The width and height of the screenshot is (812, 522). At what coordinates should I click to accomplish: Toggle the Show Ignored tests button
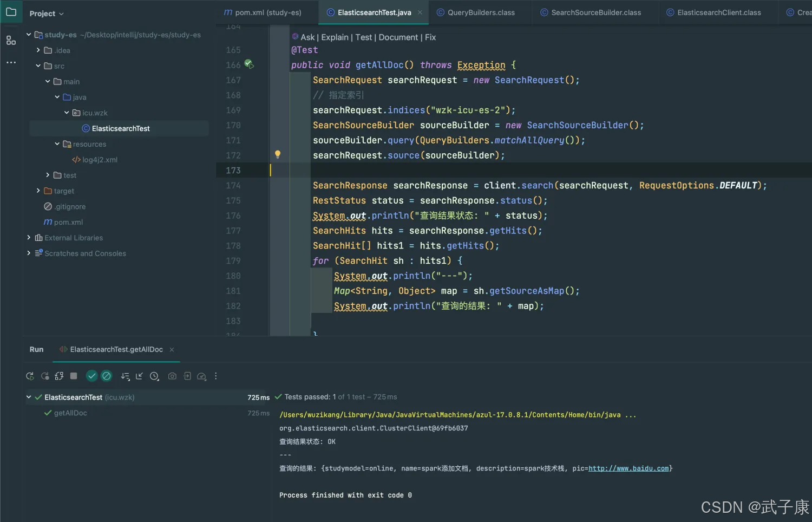click(107, 376)
